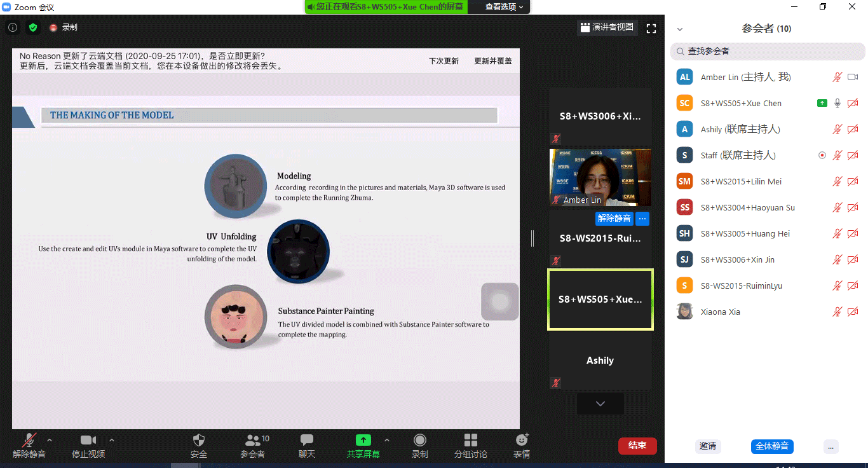Mute Xue Chen microphone in list

(837, 103)
